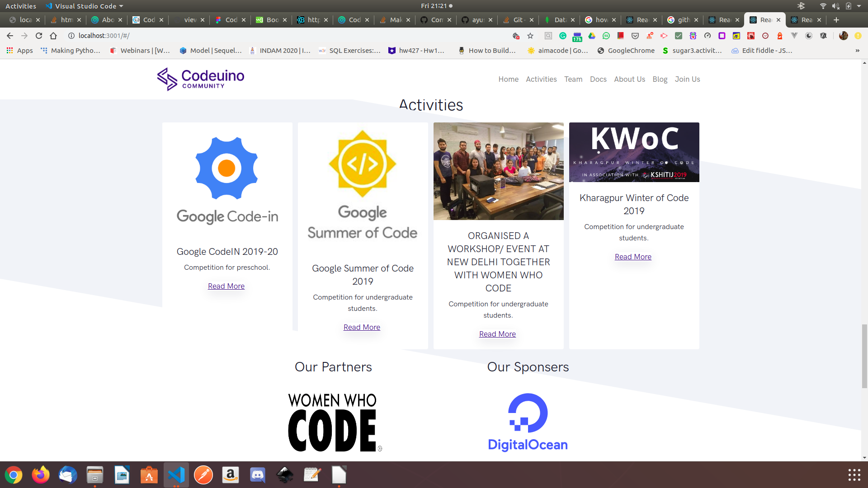Open Docs in the navbar

coord(598,79)
